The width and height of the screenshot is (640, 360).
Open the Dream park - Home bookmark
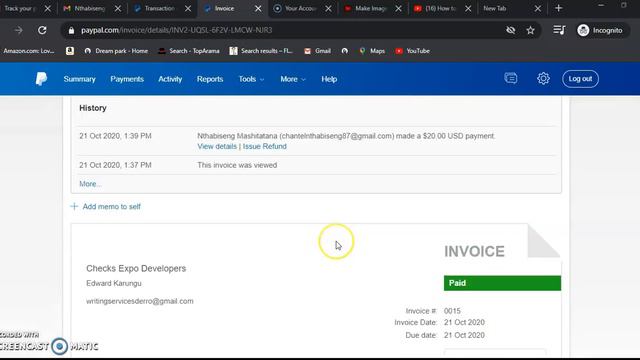click(116, 51)
